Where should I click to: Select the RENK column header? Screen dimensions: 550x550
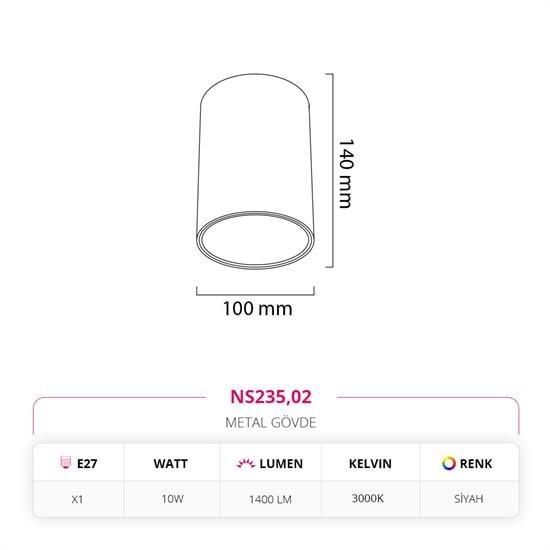pyautogui.click(x=469, y=463)
